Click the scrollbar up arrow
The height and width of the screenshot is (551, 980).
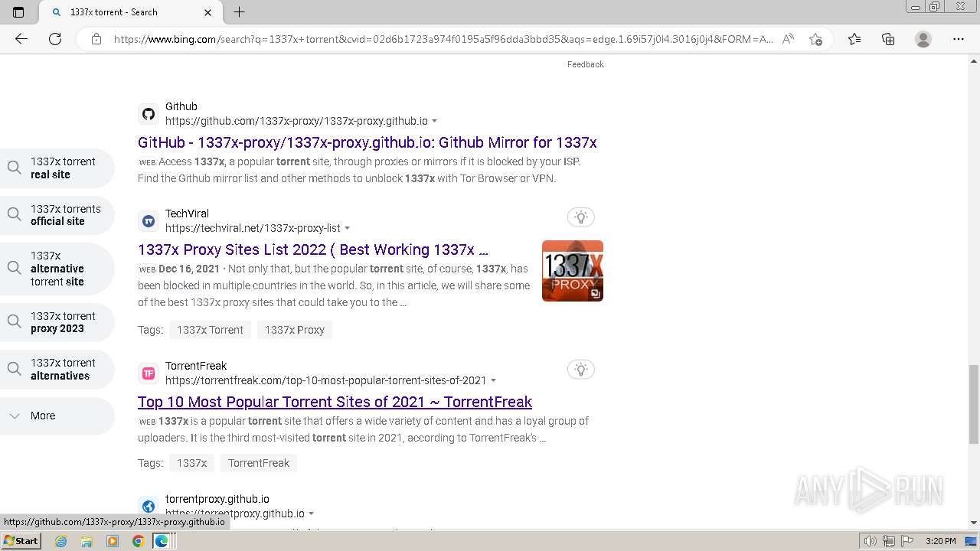(x=974, y=60)
